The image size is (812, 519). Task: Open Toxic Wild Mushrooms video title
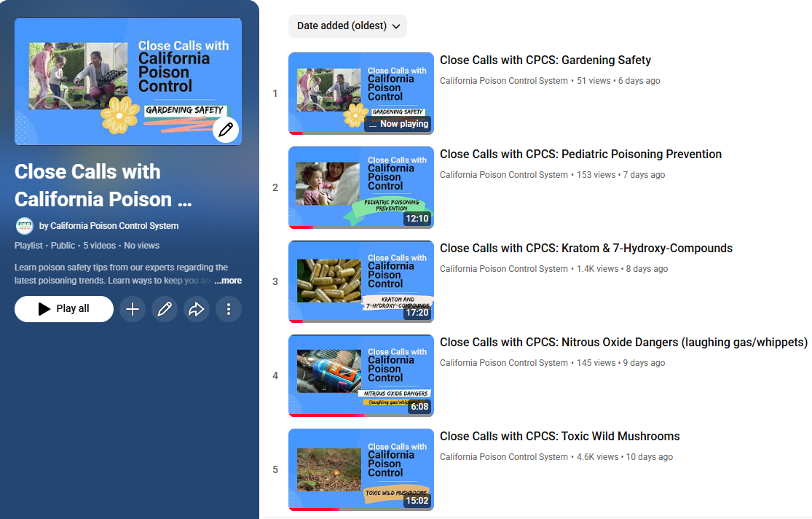coord(560,436)
